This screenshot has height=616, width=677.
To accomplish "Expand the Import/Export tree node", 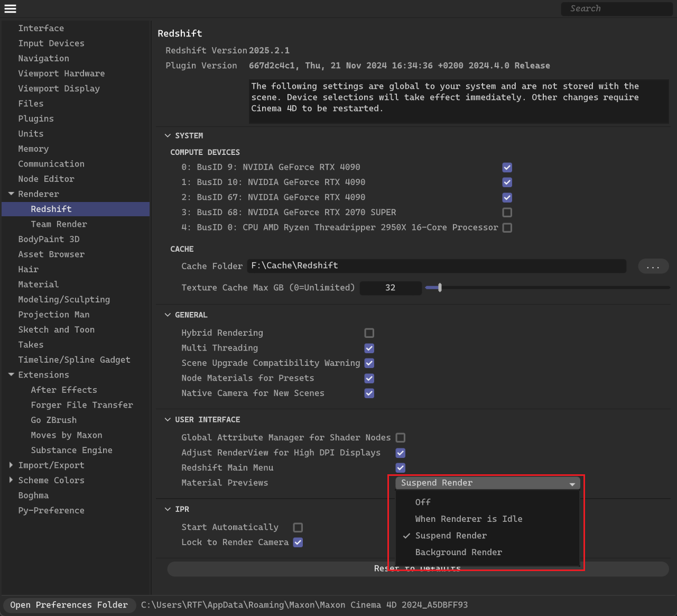I will point(11,465).
